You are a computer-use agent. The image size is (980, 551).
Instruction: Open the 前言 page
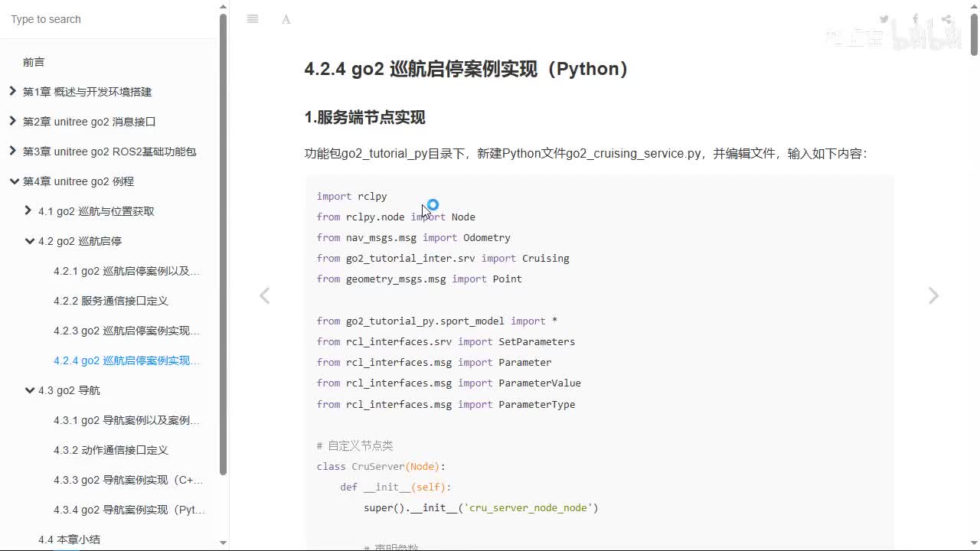(34, 62)
